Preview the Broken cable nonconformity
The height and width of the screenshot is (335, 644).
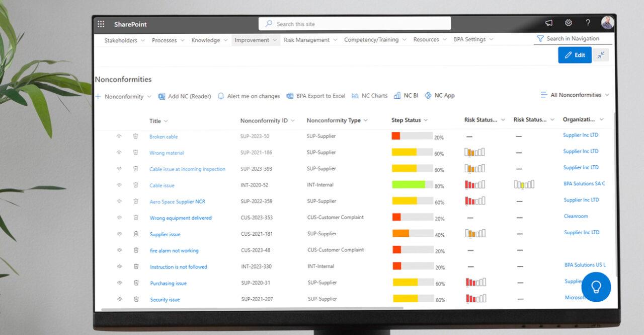pos(119,137)
